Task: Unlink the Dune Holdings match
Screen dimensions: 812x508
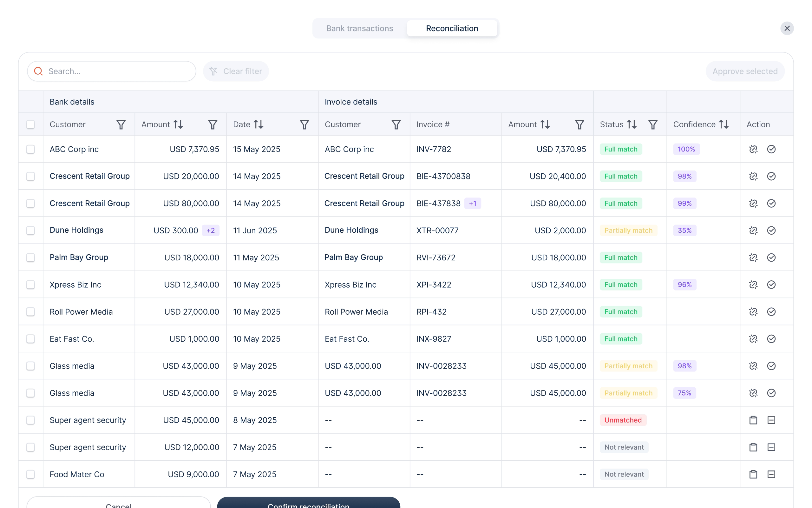Action: (753, 231)
